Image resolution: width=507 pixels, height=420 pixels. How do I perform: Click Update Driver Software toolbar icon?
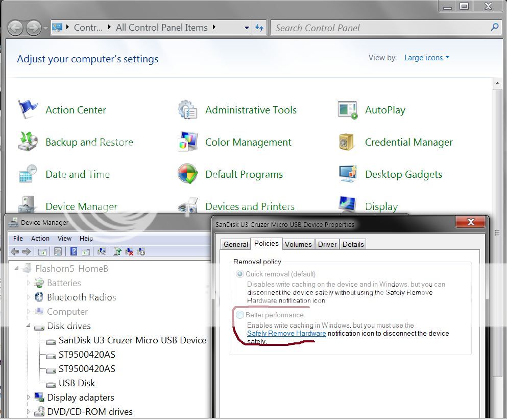[x=117, y=251]
